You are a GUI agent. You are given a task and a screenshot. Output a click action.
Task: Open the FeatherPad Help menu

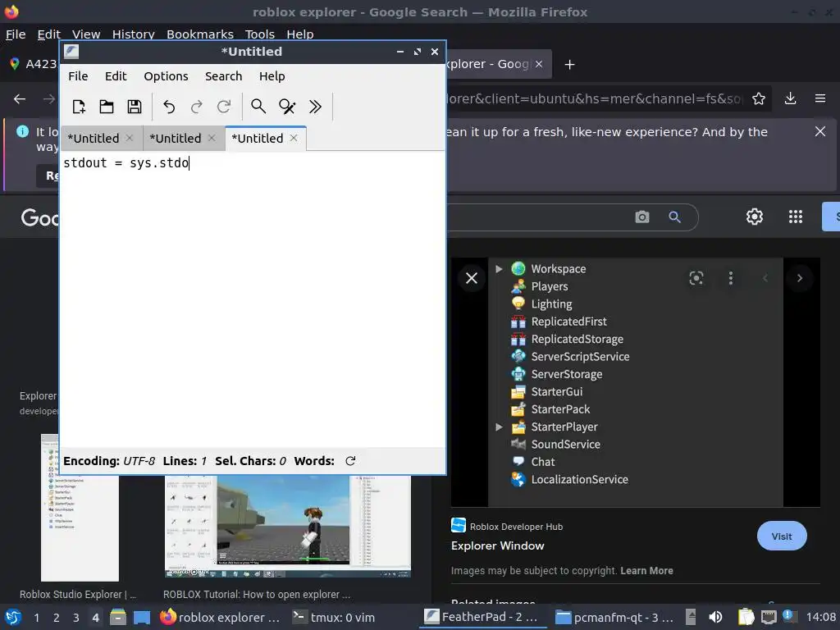272,76
